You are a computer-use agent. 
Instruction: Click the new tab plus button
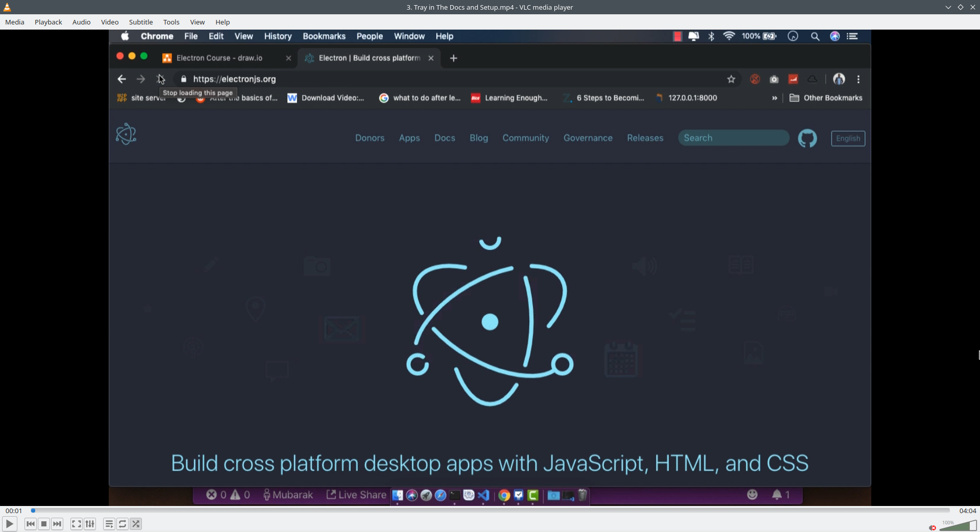[454, 58]
